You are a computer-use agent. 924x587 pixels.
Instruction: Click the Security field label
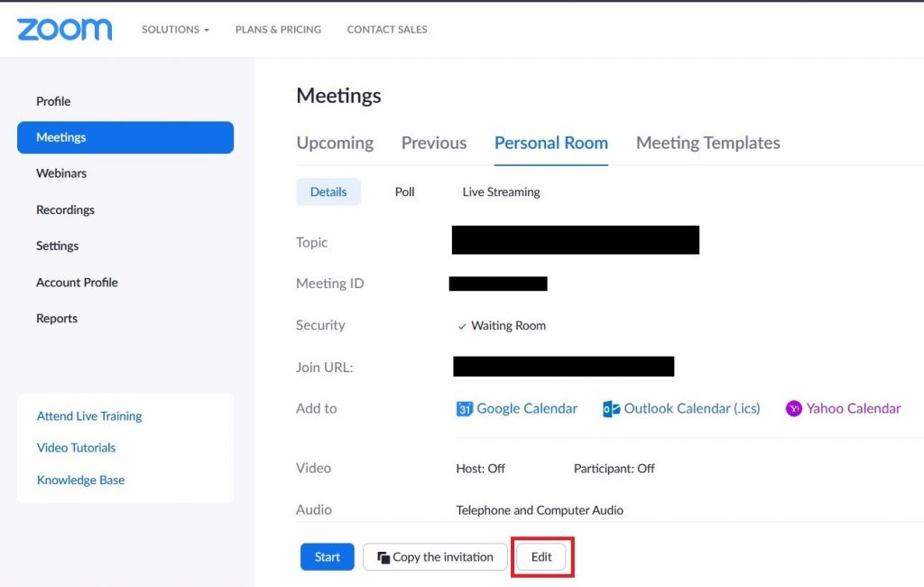[320, 325]
